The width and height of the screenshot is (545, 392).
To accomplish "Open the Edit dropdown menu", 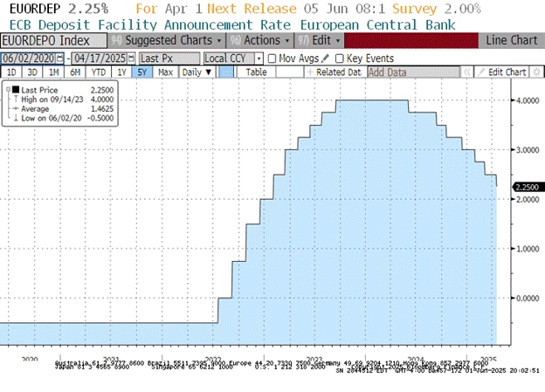I will [x=319, y=41].
